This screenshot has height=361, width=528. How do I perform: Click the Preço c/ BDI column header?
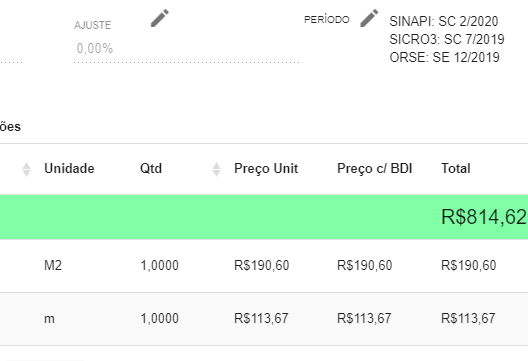(x=374, y=169)
